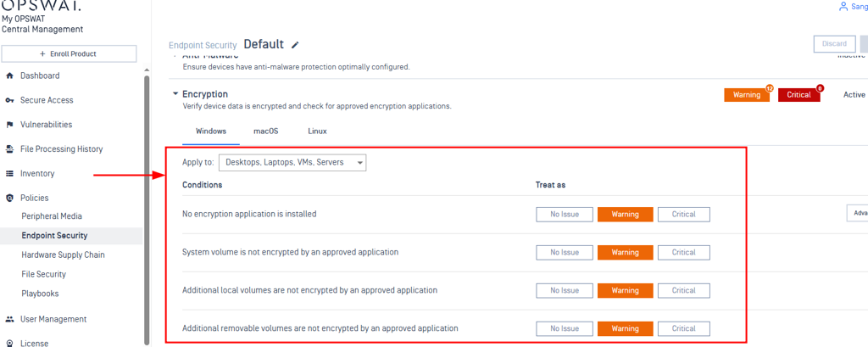Click the sidebar vertical scrollbar
Image resolution: width=868 pixels, height=347 pixels.
point(147,210)
